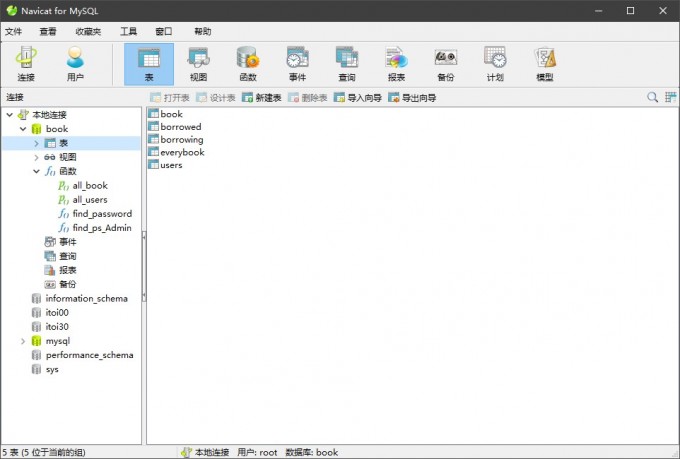Collapse the 函数 node in the tree
This screenshot has width=680, height=459.
(36, 171)
